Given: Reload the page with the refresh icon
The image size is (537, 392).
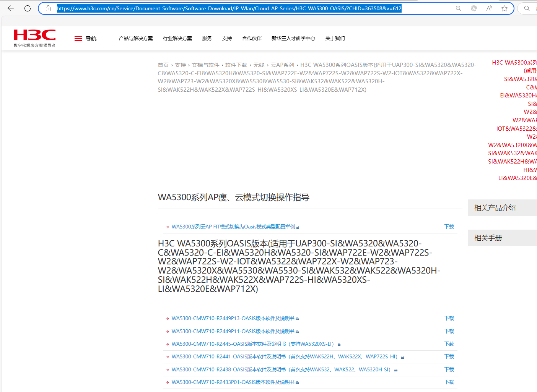Looking at the screenshot, I should point(28,8).
